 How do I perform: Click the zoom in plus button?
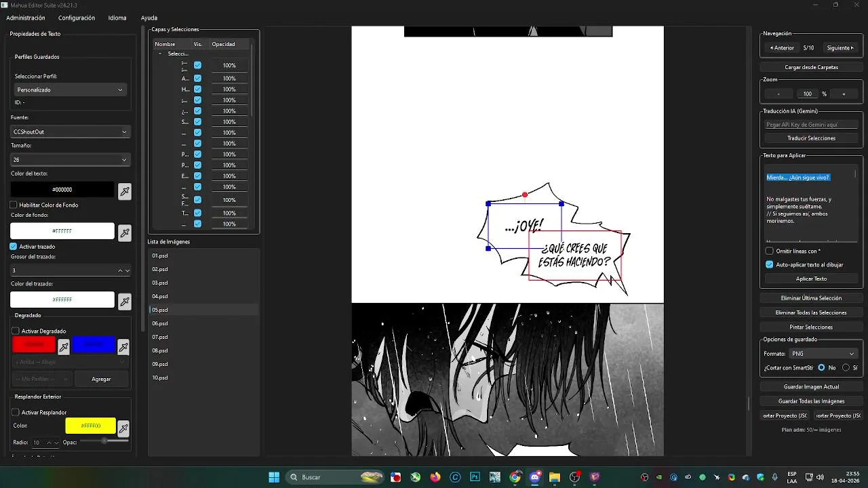pyautogui.click(x=844, y=94)
